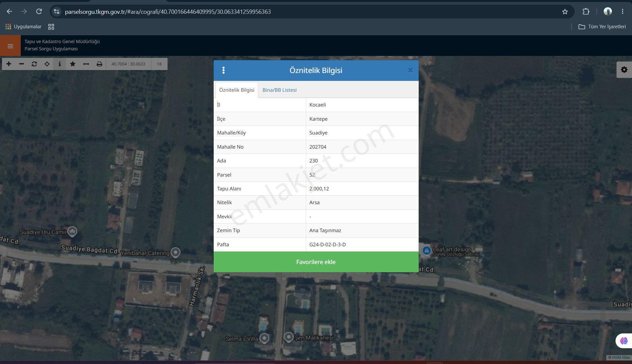Click the coordinates 40.7004 : 30.0633 display
632x364 pixels.
(128, 64)
